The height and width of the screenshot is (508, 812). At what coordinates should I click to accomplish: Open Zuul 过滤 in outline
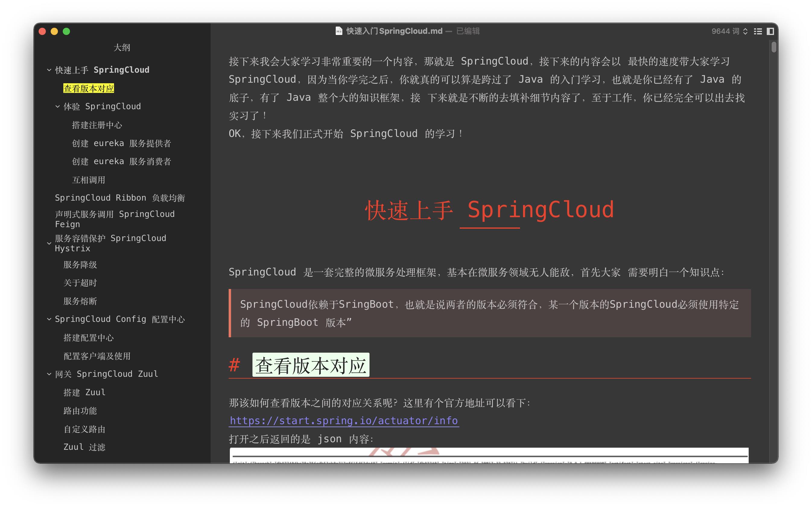[85, 447]
